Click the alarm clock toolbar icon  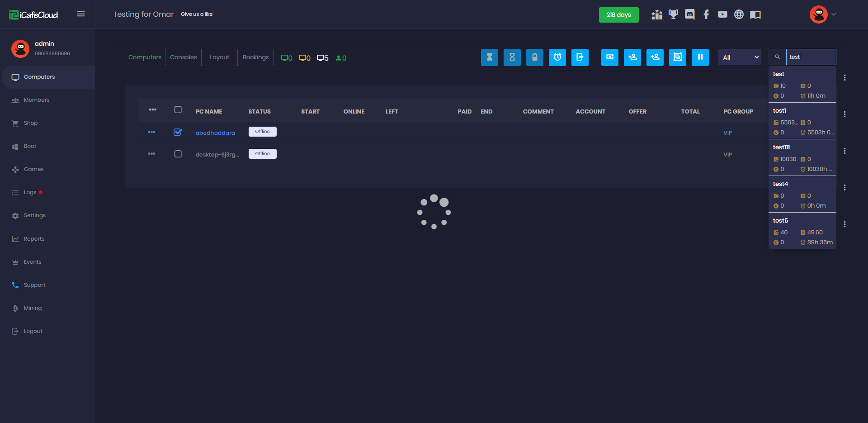pos(557,57)
